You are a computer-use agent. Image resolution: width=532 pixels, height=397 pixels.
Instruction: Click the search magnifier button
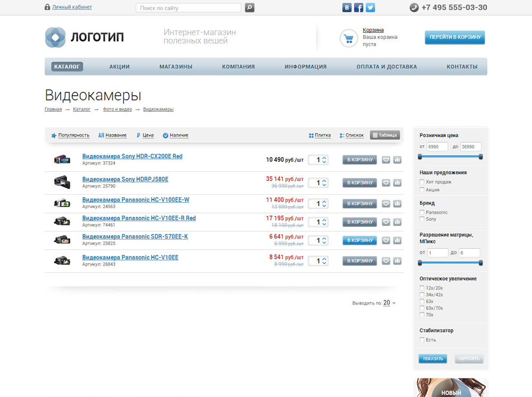(250, 7)
